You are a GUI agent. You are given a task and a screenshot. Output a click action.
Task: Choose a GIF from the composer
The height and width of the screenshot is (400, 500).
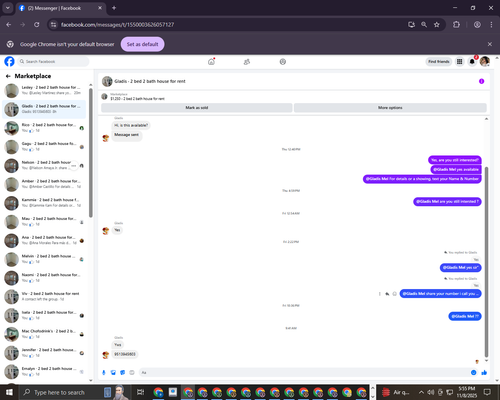pos(132,372)
